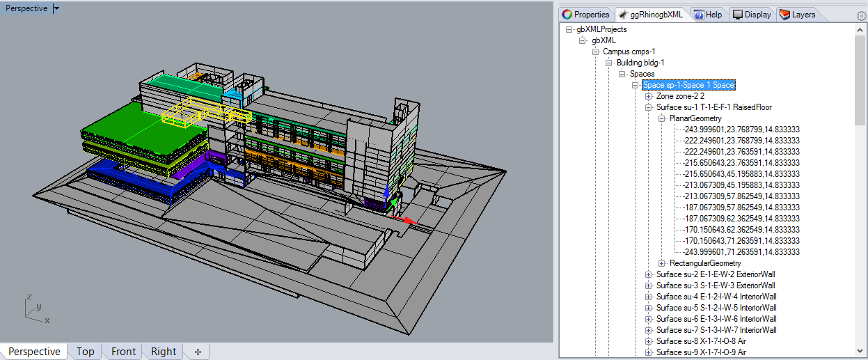Switch to the Front viewport tab
The width and height of the screenshot is (868, 360).
[x=123, y=352]
